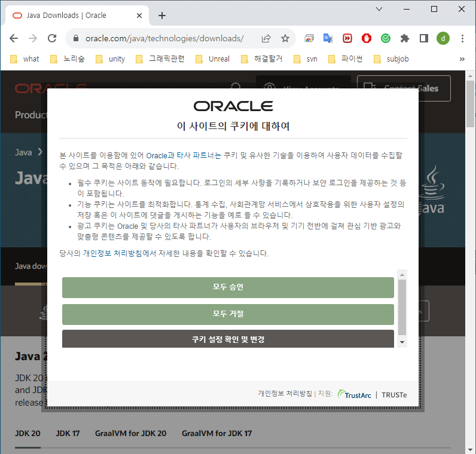Click cookie dialog scrollbar down arrow

click(x=402, y=342)
